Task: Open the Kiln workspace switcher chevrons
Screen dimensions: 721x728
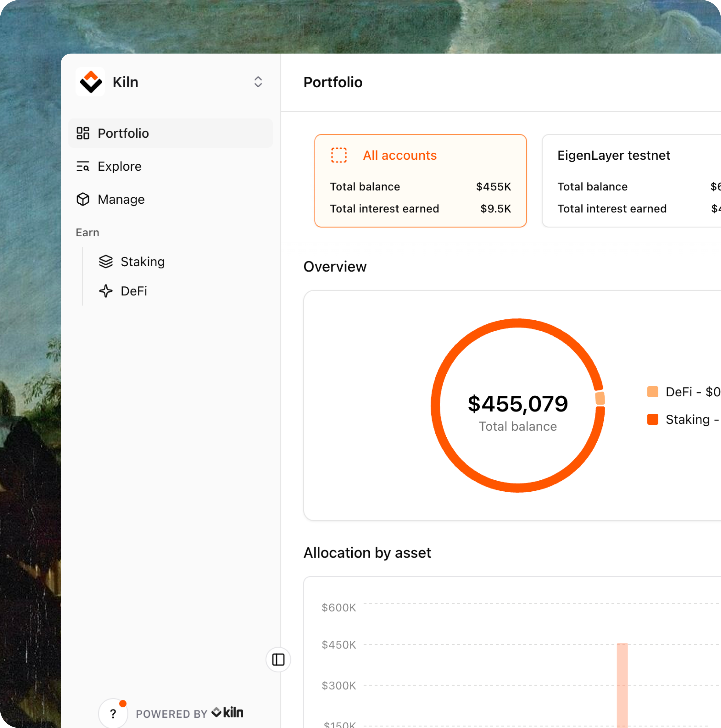Action: coord(258,82)
